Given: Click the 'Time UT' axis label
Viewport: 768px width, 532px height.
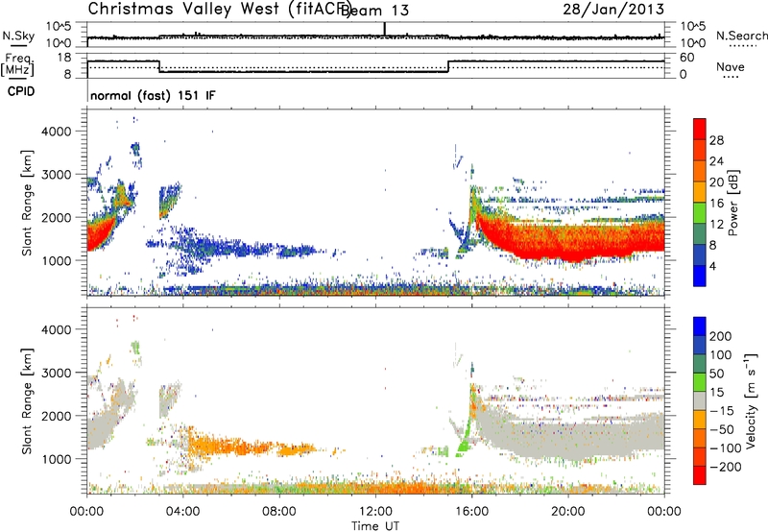Looking at the screenshot, I should (x=375, y=526).
